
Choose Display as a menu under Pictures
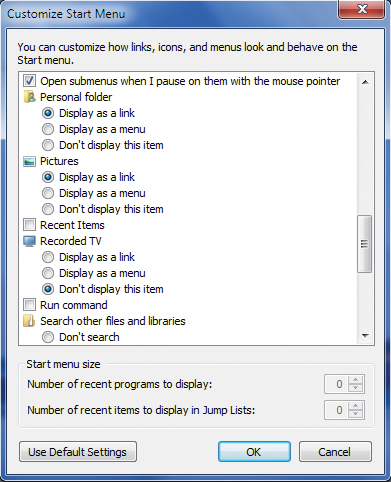coord(48,193)
